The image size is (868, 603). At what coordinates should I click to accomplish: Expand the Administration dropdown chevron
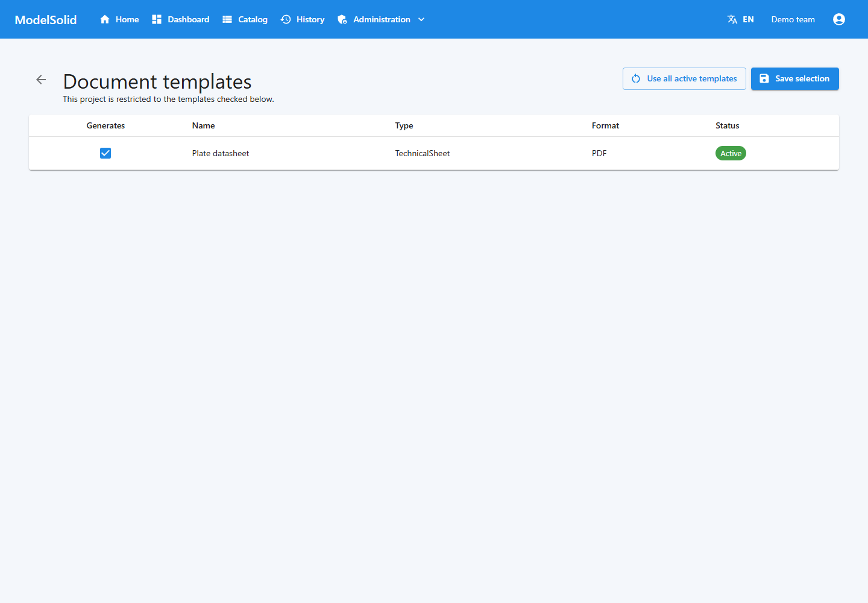(x=421, y=19)
